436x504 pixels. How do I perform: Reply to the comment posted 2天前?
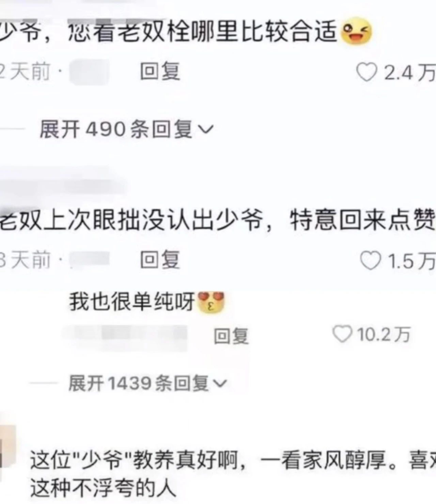160,72
